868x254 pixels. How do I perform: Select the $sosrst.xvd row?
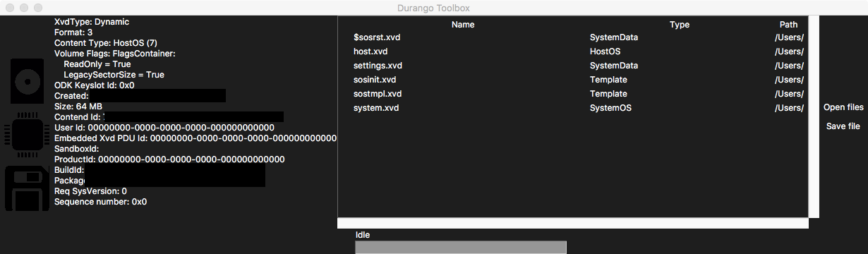[573, 37]
